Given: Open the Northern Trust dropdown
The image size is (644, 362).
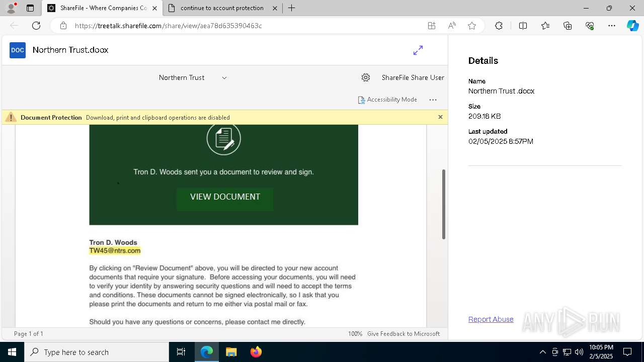Looking at the screenshot, I should tap(193, 77).
